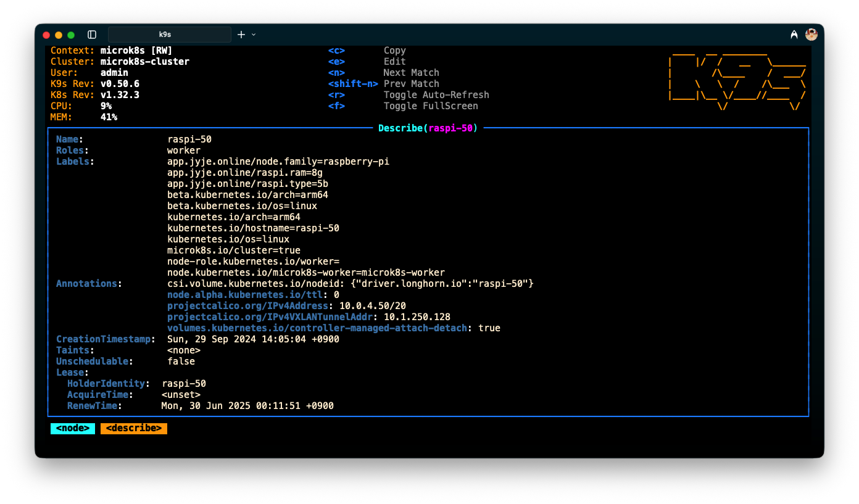Viewport: 859px width, 504px height.
Task: Click HolderIdentity: raspi-50 row
Action: click(x=136, y=384)
